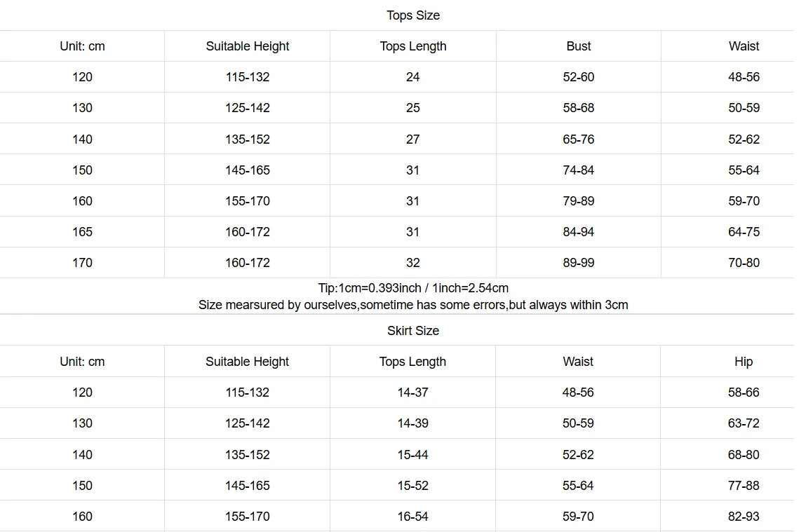Viewport: 799px width, 532px height.
Task: Click skirt length cell 15-44
Action: coord(413,455)
